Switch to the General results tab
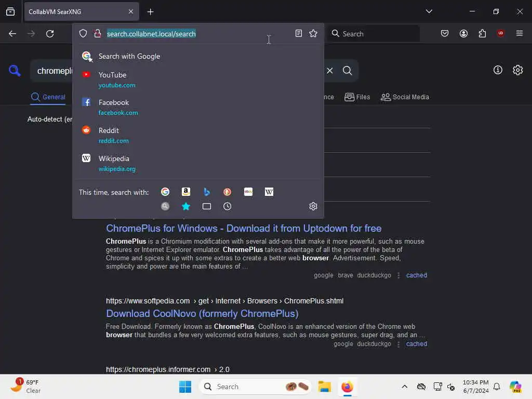 coord(48,97)
